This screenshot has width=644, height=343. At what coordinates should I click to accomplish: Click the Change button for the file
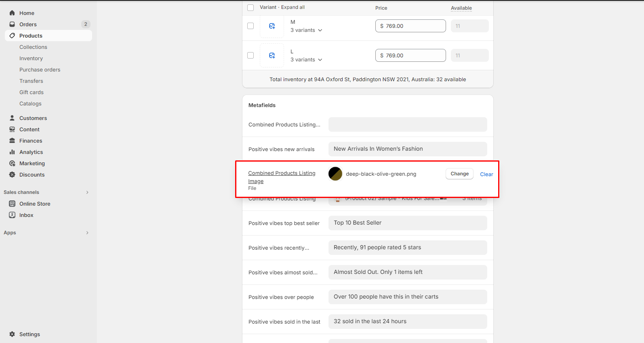pyautogui.click(x=459, y=174)
